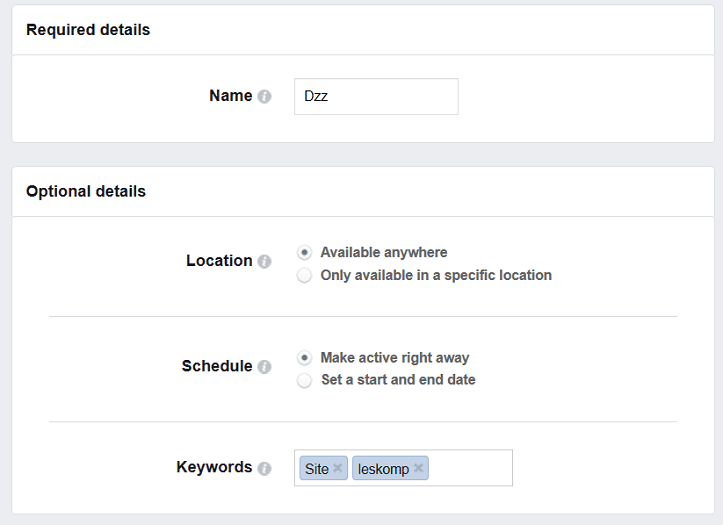Click the Optional details heading

[x=86, y=191]
